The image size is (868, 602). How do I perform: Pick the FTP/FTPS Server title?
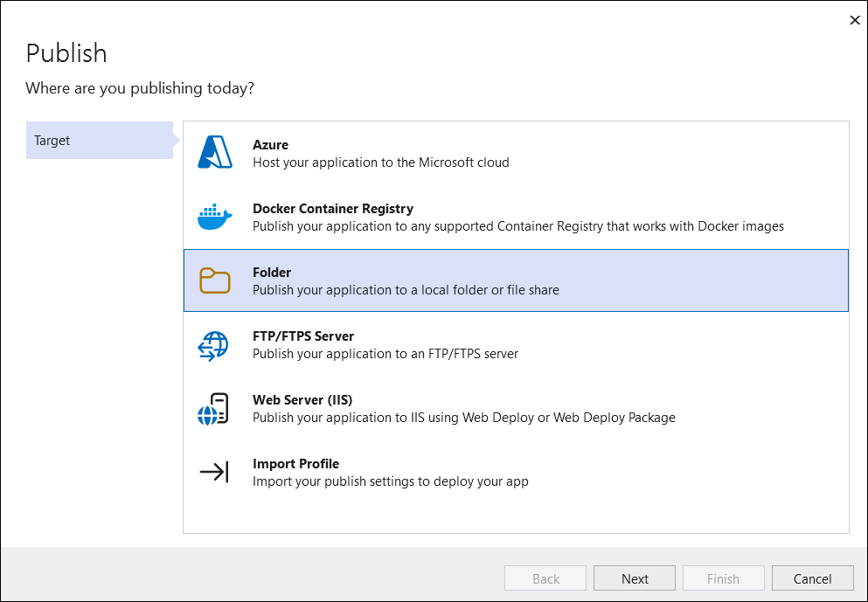click(x=303, y=336)
